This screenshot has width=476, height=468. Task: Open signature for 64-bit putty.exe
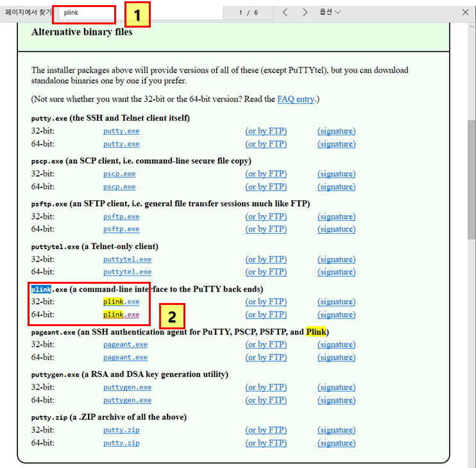click(336, 144)
